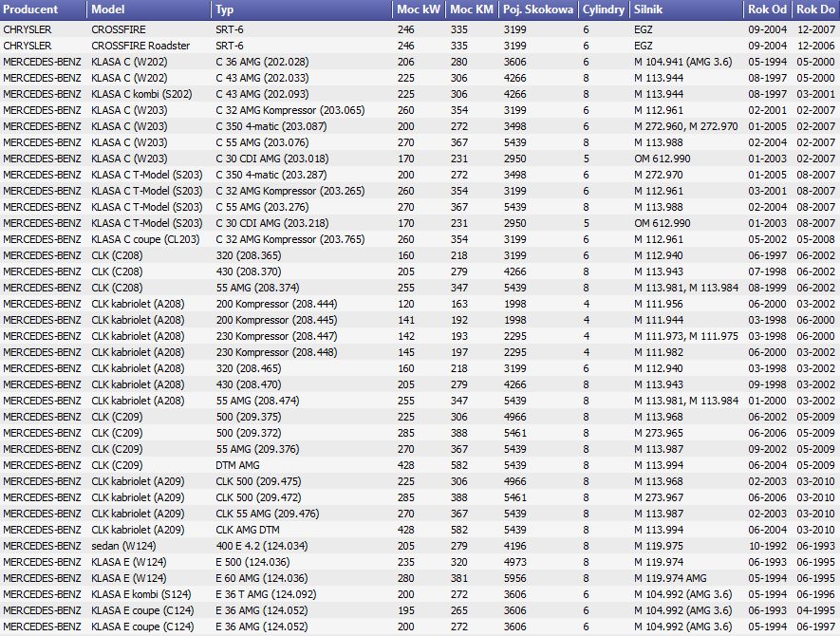The height and width of the screenshot is (636, 840).
Task: Sort by the Model column header
Action: click(149, 9)
